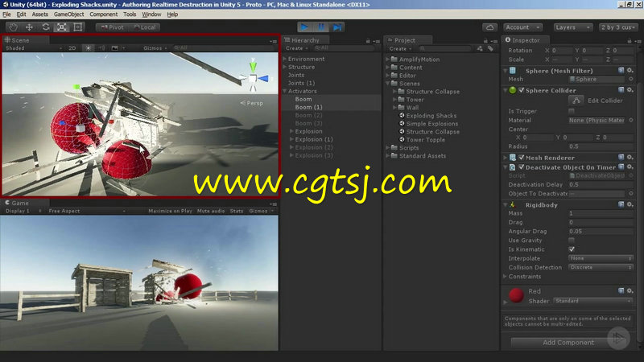Select the Rect transform tool
The width and height of the screenshot is (644, 362).
[x=77, y=27]
